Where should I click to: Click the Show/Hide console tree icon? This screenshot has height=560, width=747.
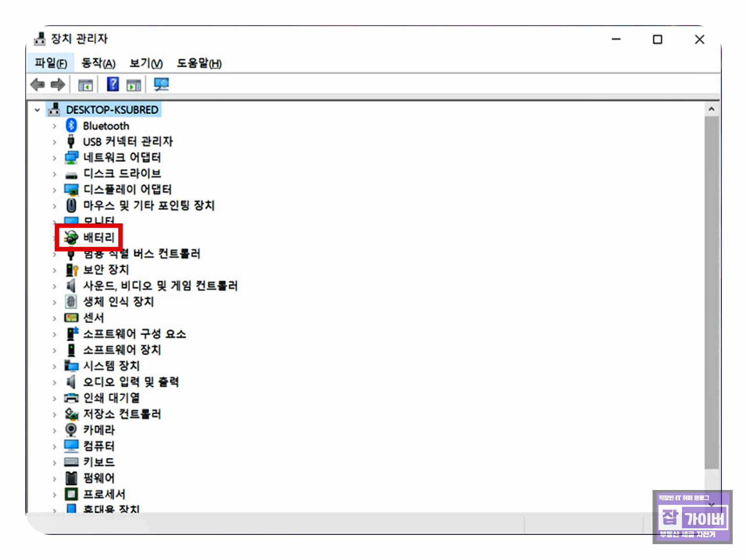pyautogui.click(x=86, y=85)
